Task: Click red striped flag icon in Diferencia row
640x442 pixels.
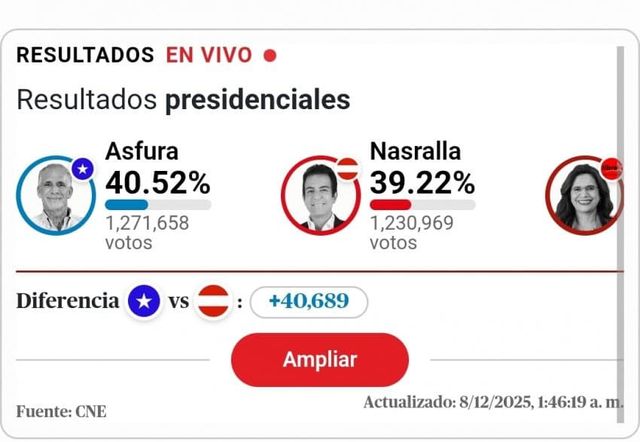Action: tap(213, 302)
